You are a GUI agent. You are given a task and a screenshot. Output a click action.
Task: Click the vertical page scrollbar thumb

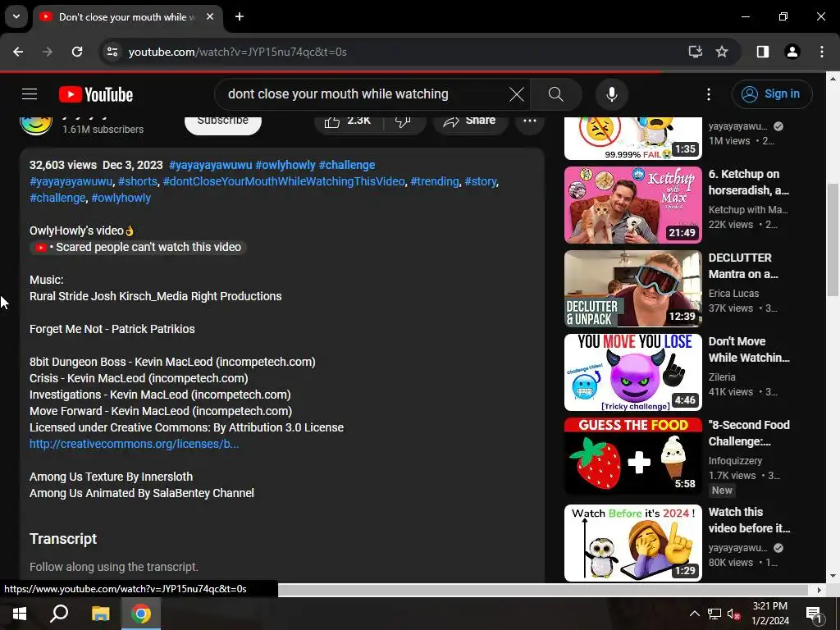(x=832, y=239)
